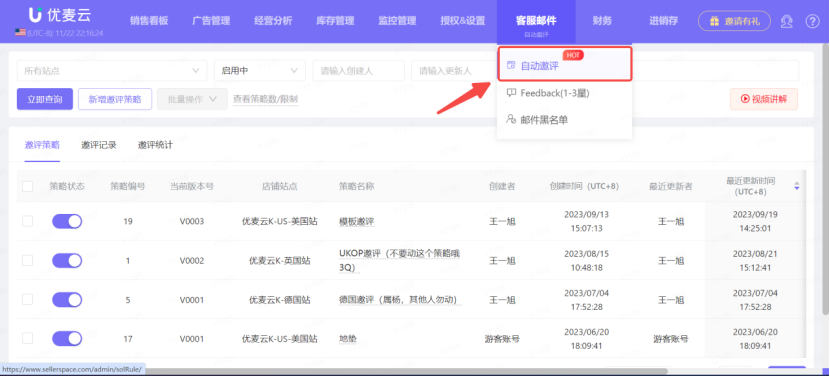
Task: Switch to the 邀评记录 tab
Action: [x=99, y=145]
